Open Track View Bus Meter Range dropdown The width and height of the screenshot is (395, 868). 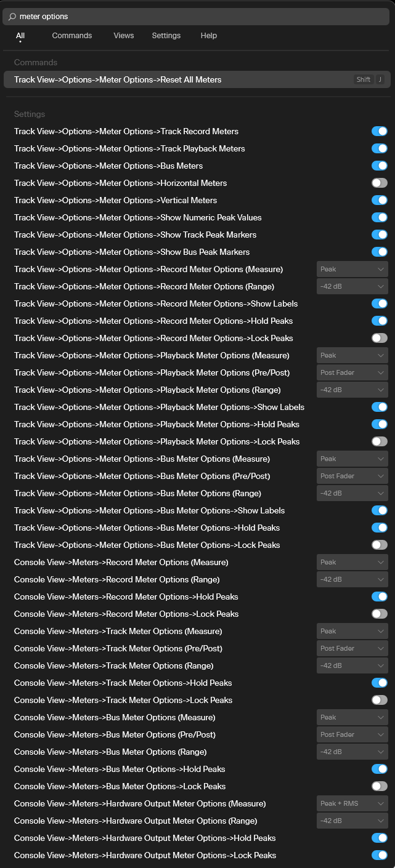coord(352,493)
